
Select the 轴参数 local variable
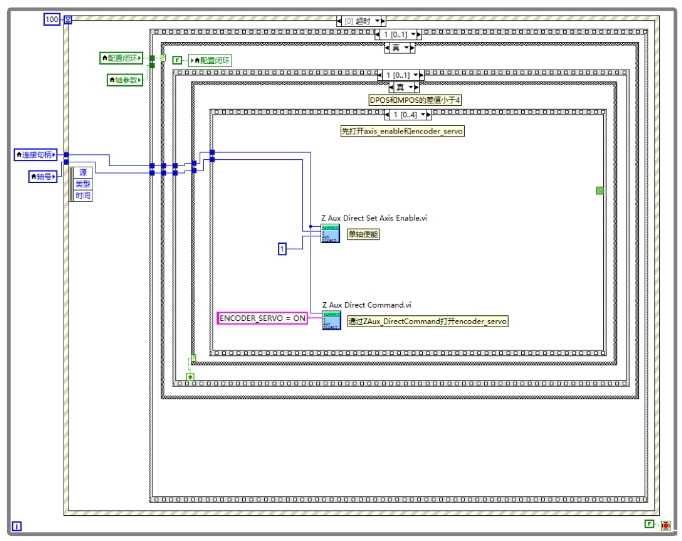click(x=125, y=80)
